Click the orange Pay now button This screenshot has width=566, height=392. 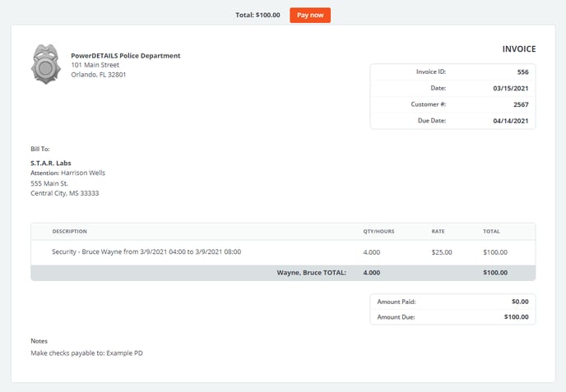coord(309,15)
